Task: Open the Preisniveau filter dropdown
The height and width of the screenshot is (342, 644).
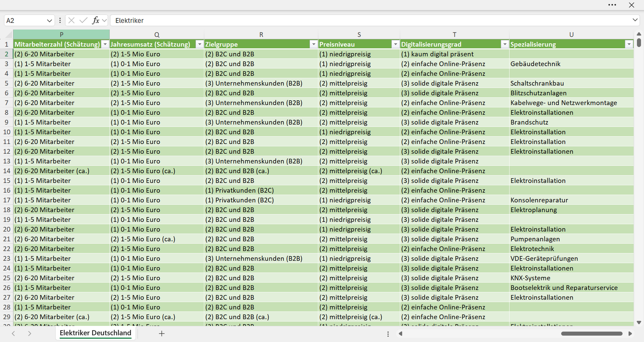Action: click(395, 44)
